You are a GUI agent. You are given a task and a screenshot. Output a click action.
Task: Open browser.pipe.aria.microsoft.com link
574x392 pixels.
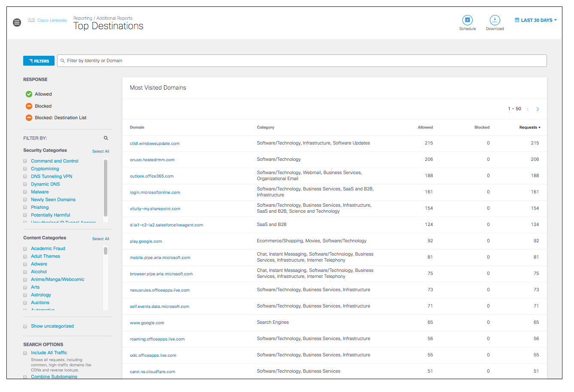click(161, 274)
